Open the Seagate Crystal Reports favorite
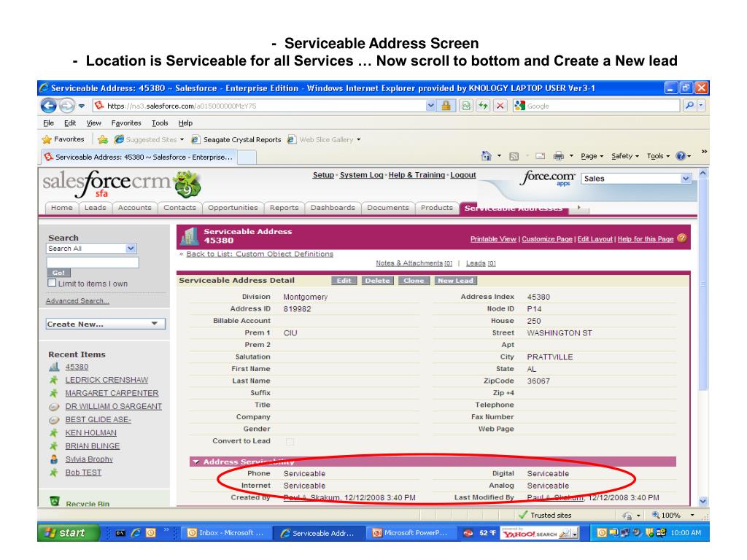The image size is (747, 560). 236,139
